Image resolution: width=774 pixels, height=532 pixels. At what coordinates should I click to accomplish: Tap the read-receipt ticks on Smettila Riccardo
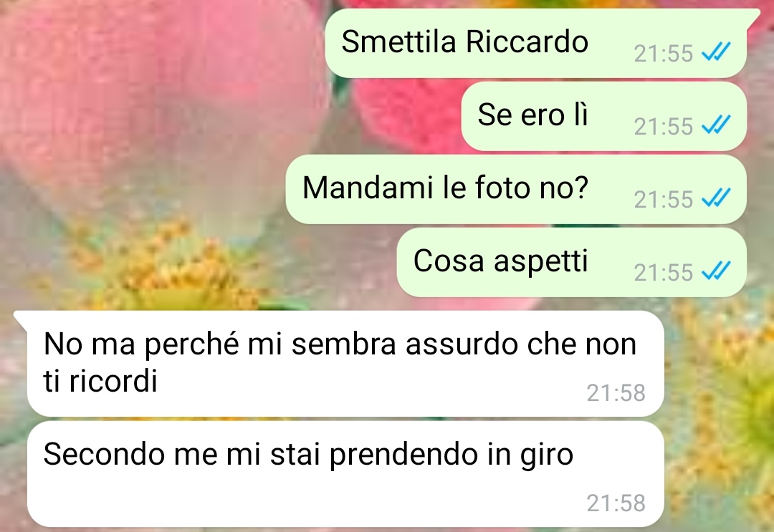[x=716, y=52]
